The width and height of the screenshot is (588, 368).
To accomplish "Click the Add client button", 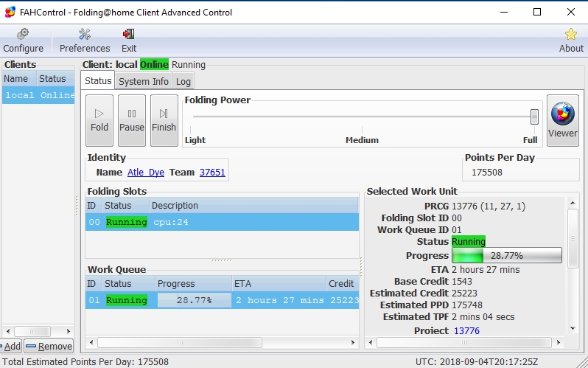I will (x=10, y=346).
